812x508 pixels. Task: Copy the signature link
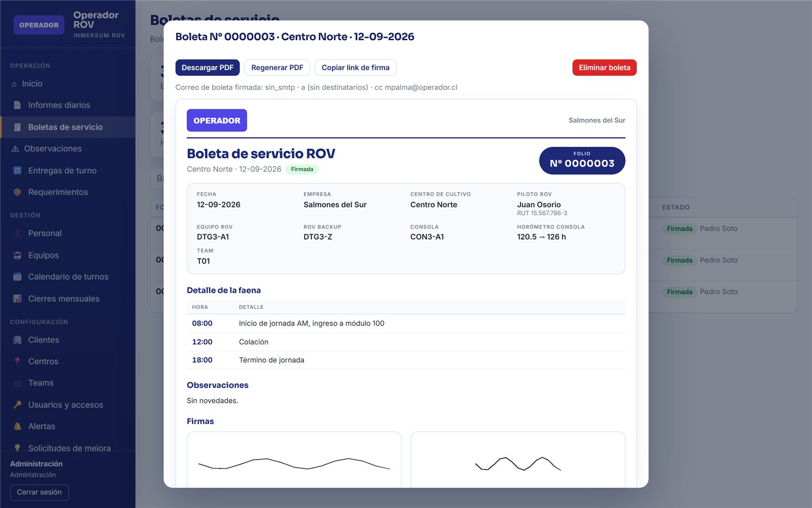[x=355, y=68]
